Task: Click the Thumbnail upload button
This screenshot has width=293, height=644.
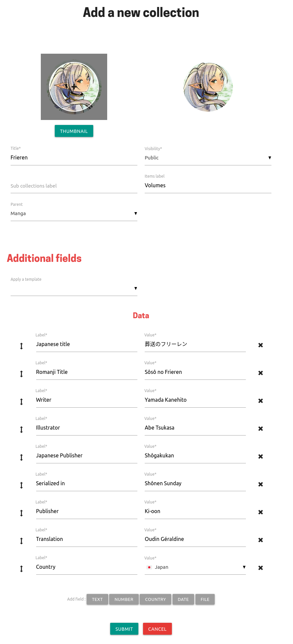Action: [74, 131]
